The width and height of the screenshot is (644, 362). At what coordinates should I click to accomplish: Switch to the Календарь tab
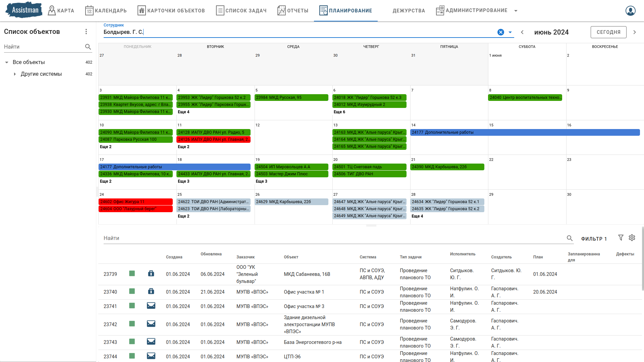[x=106, y=11]
